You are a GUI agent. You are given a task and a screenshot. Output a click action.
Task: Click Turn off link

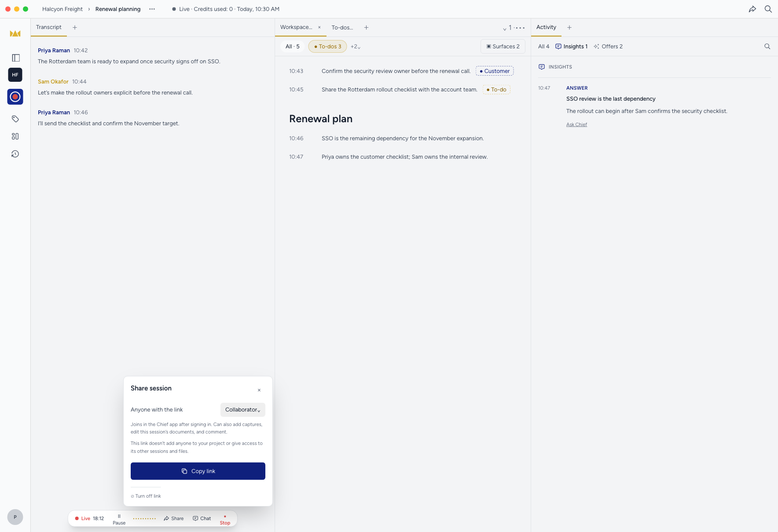click(146, 496)
